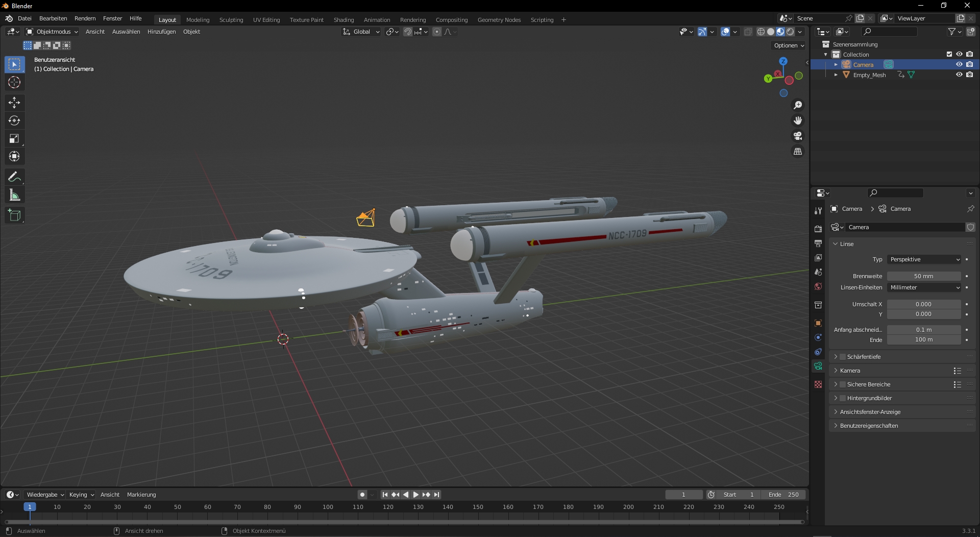Select the Annotate pencil tool
The width and height of the screenshot is (980, 537).
click(14, 177)
